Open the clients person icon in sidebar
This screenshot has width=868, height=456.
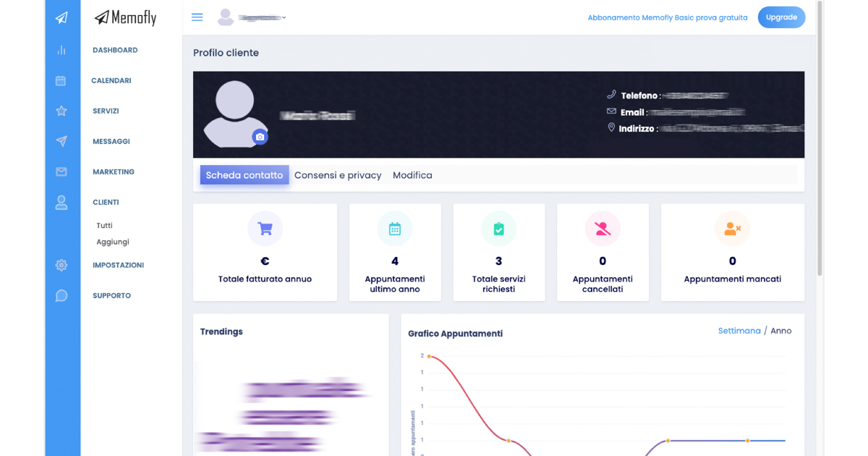62,203
